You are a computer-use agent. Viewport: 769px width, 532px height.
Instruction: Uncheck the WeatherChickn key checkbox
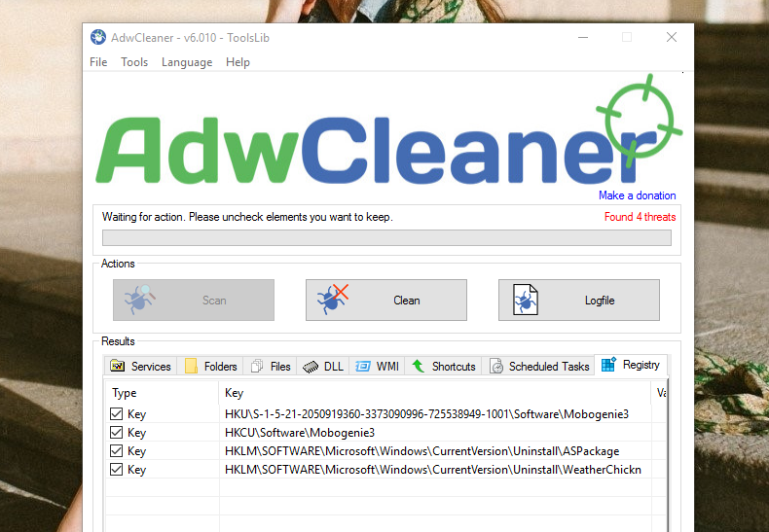point(116,470)
